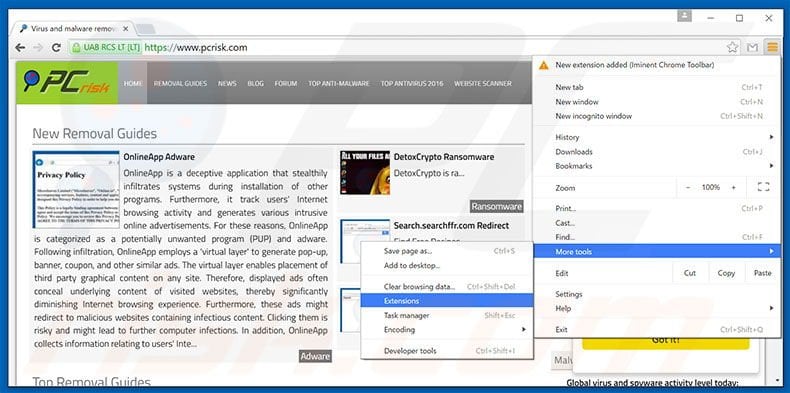Click the green padlock security icon

point(76,48)
